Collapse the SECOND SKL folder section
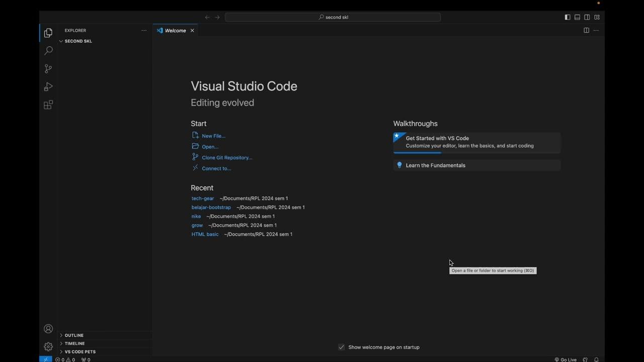This screenshot has width=644, height=362. click(105, 41)
